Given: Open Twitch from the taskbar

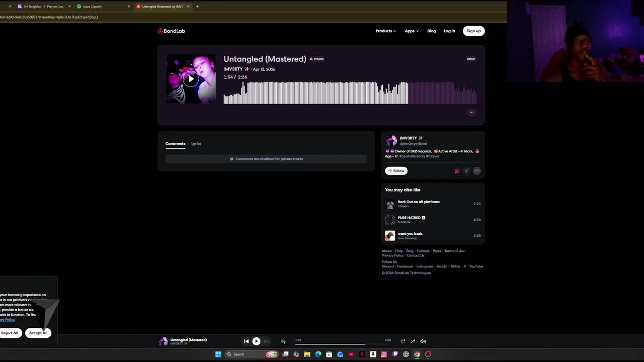Looking at the screenshot, I should tap(395, 354).
